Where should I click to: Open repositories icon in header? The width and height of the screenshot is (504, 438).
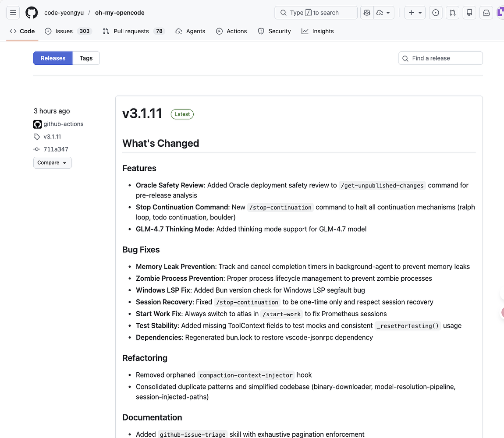(x=469, y=13)
